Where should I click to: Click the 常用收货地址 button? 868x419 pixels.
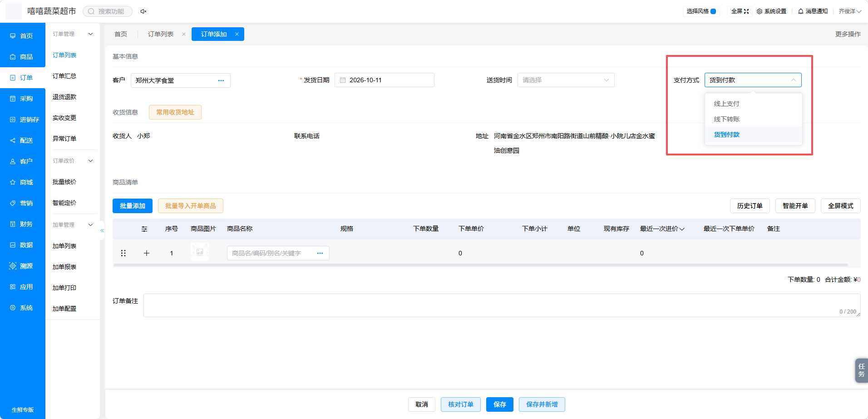[175, 112]
